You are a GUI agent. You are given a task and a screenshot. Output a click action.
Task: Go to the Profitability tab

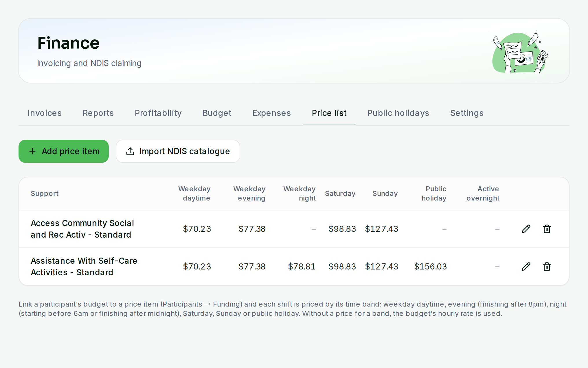point(158,113)
